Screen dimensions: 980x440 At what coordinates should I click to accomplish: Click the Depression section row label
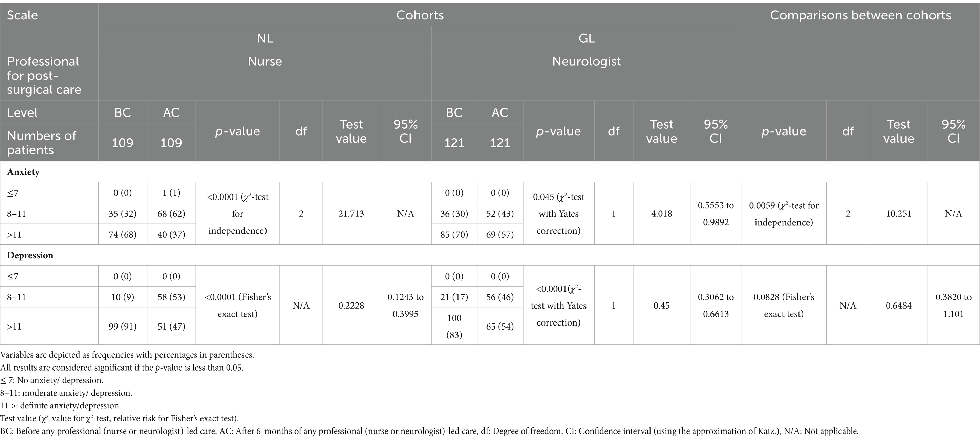30,255
